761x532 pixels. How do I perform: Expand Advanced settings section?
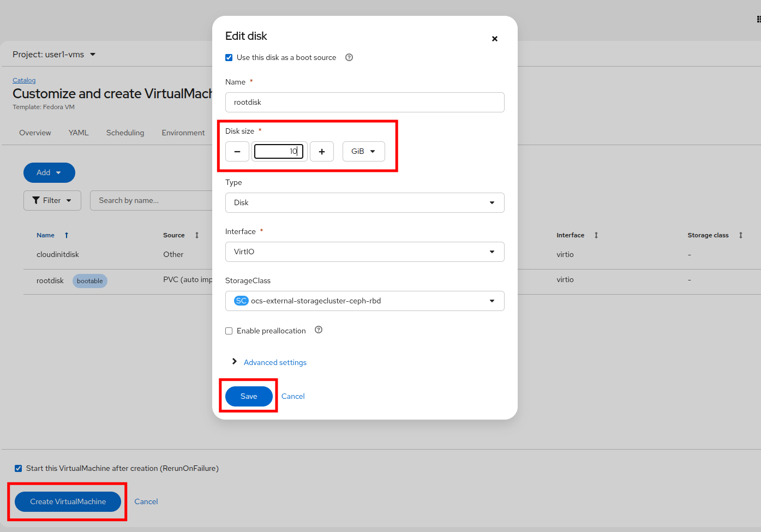pyautogui.click(x=274, y=362)
